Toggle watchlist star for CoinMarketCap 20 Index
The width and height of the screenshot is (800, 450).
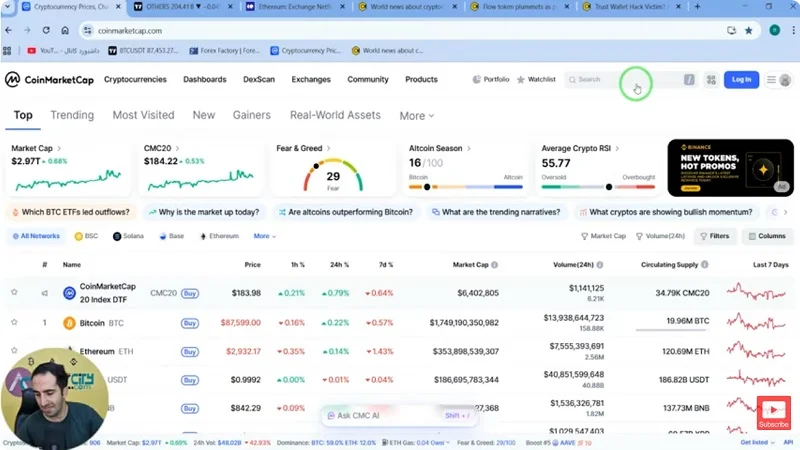tap(14, 293)
